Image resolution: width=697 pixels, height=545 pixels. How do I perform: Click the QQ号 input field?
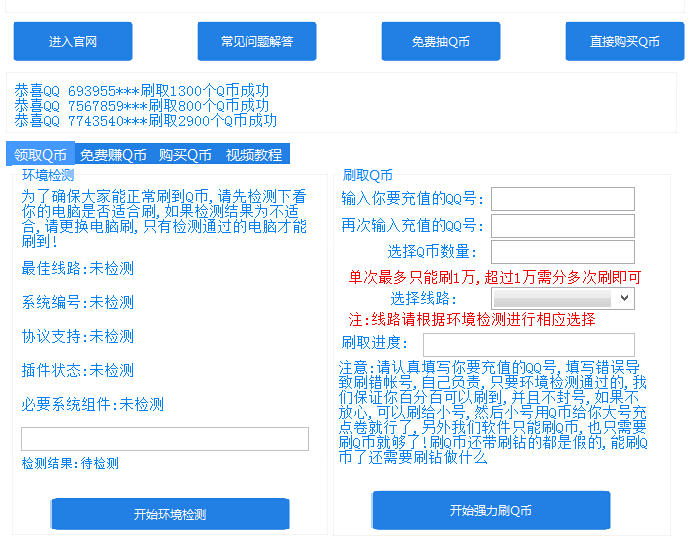(x=563, y=199)
